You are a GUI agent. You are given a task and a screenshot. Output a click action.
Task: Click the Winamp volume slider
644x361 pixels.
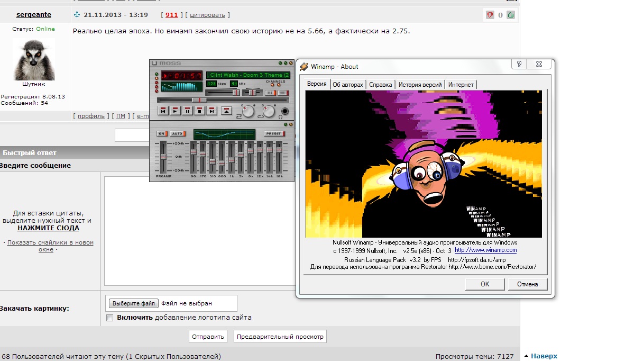[222, 93]
